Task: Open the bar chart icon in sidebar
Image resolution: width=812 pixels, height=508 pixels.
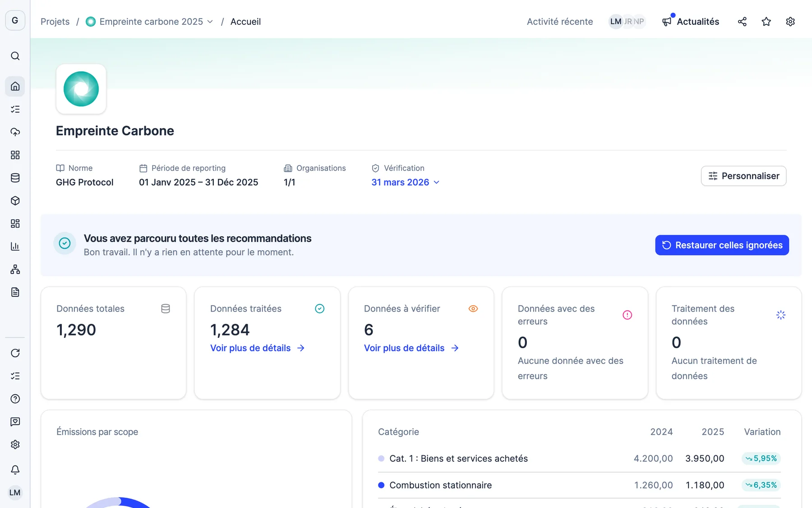Action: [15, 247]
